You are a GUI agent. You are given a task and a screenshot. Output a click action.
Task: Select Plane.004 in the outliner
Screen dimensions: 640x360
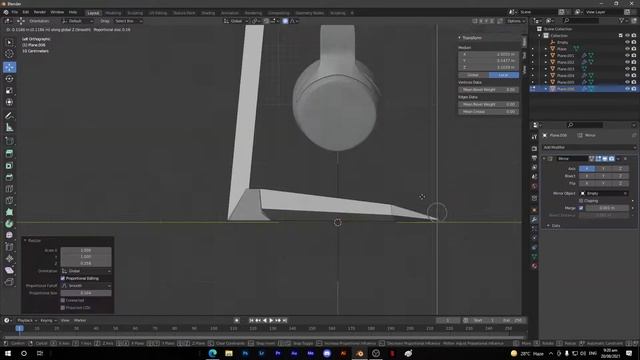[565, 75]
